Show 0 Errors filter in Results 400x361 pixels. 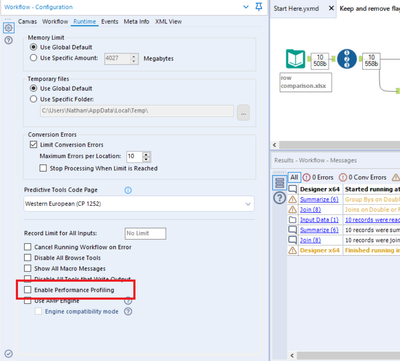click(318, 177)
